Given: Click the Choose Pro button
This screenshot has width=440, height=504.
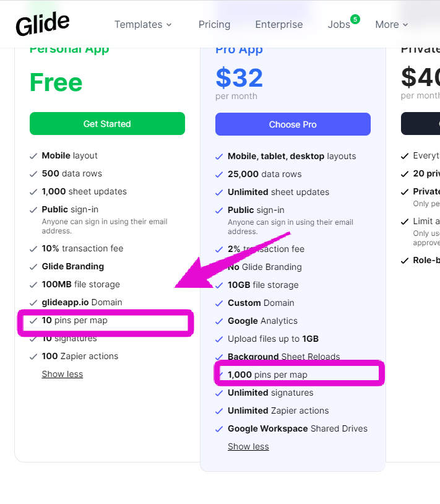Looking at the screenshot, I should coord(293,124).
